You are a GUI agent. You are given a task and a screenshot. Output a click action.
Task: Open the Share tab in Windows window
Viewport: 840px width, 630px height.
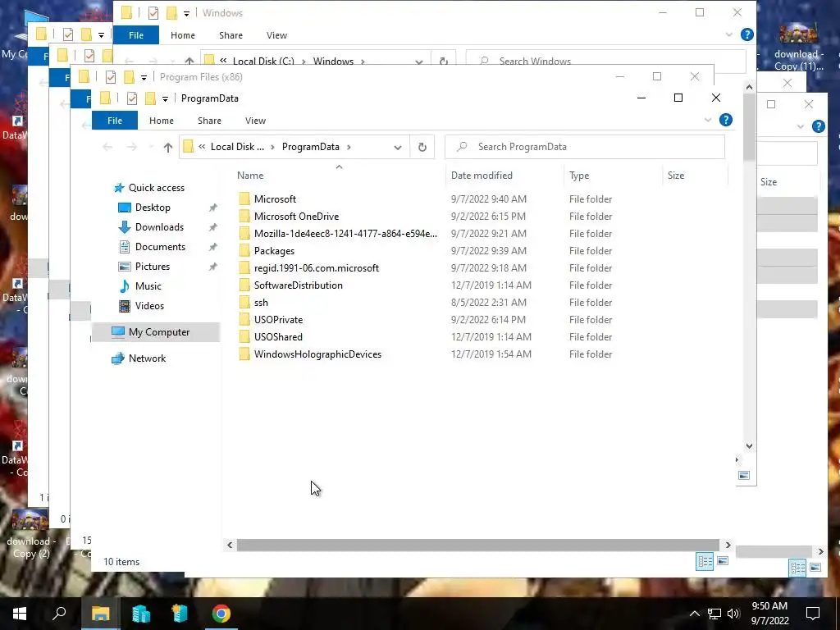point(231,35)
